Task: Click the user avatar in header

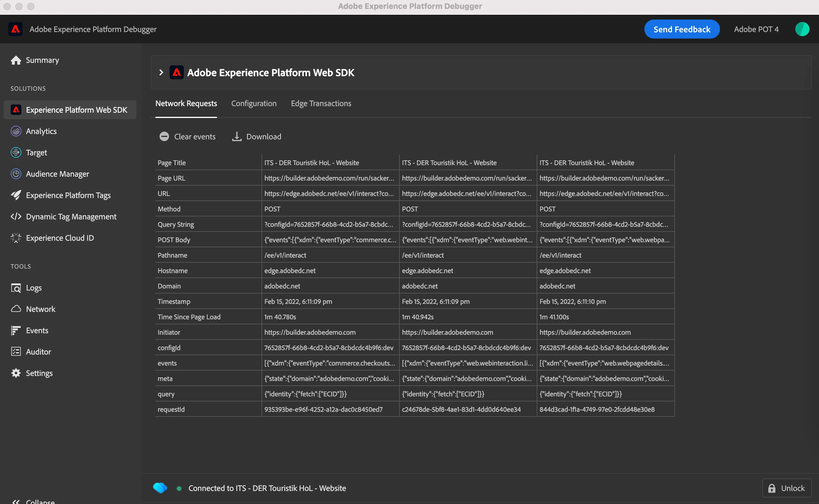Action: [802, 29]
